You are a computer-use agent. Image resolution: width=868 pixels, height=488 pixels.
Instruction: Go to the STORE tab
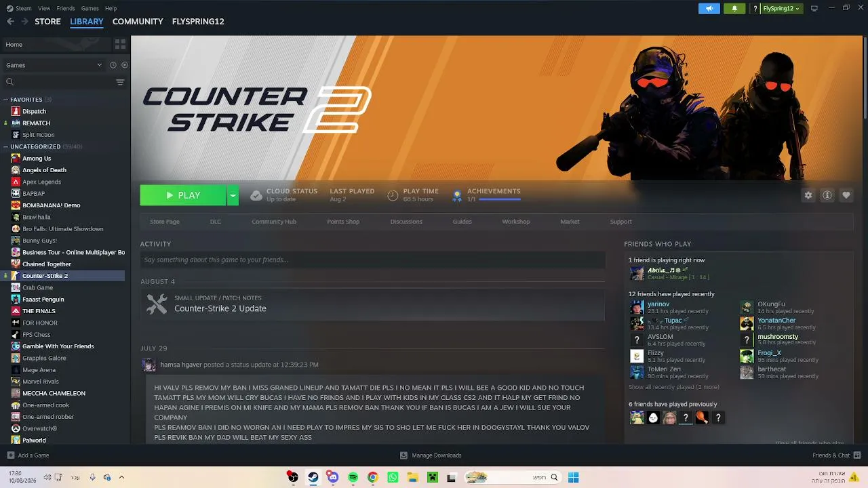pos(47,22)
